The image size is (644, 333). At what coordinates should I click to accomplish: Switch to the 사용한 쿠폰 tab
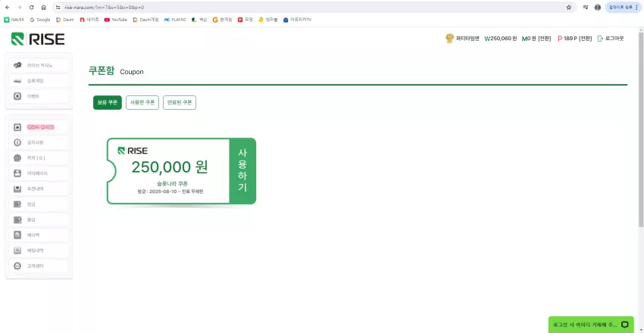pyautogui.click(x=142, y=102)
